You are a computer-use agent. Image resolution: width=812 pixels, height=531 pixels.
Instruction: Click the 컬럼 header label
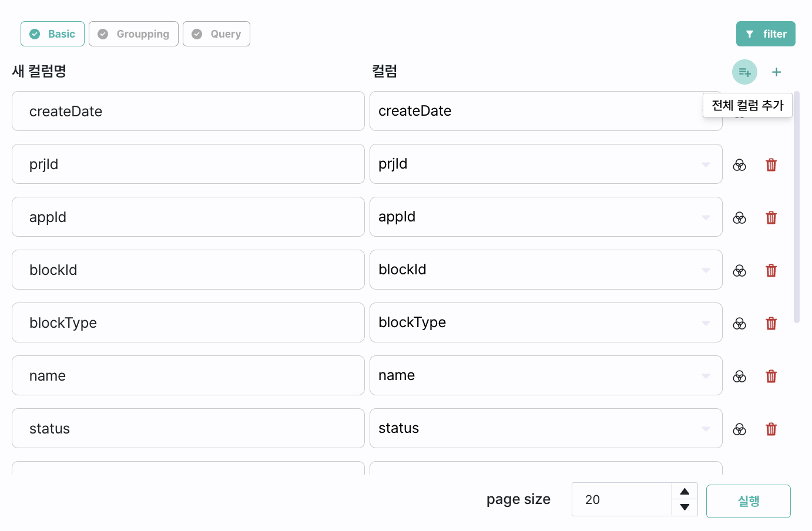385,72
